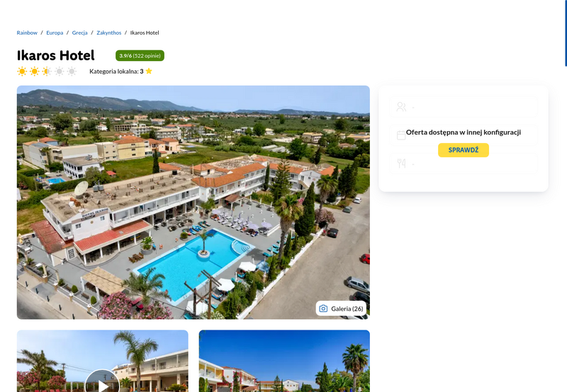The height and width of the screenshot is (392, 567).
Task: Select the guests input field
Action: coord(464,106)
